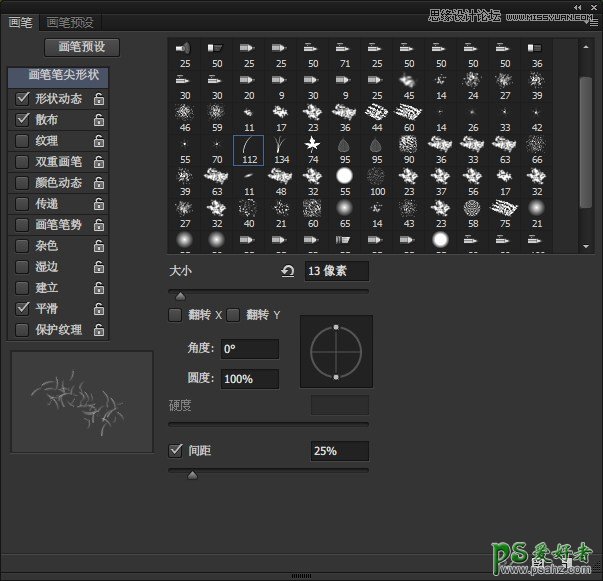Click the lock icon next to 形状动态
603x581 pixels.
(x=99, y=98)
